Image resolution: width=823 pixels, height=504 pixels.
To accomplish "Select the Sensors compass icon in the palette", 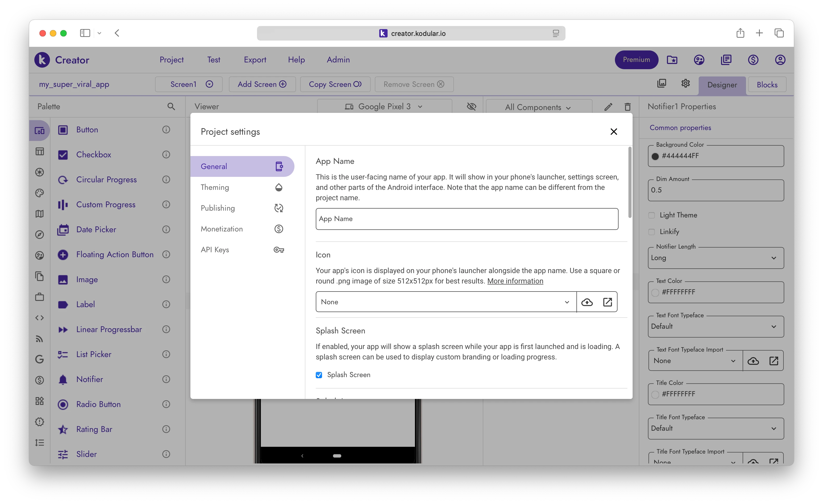I will 40,235.
